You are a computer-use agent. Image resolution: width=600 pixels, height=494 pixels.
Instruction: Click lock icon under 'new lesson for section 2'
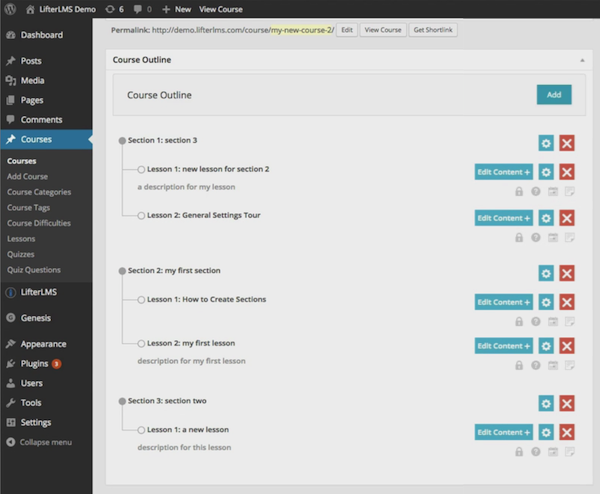tap(519, 191)
